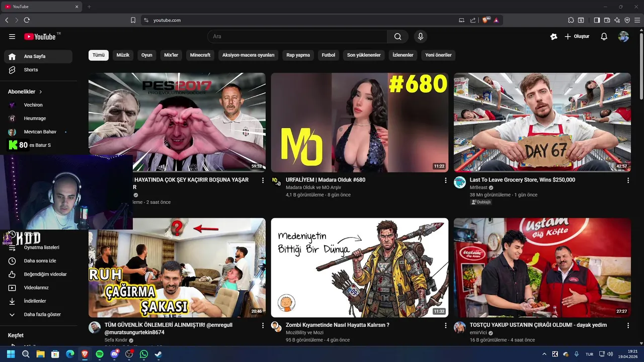Open Shorts in the sidebar
The height and width of the screenshot is (362, 644).
click(38, 70)
